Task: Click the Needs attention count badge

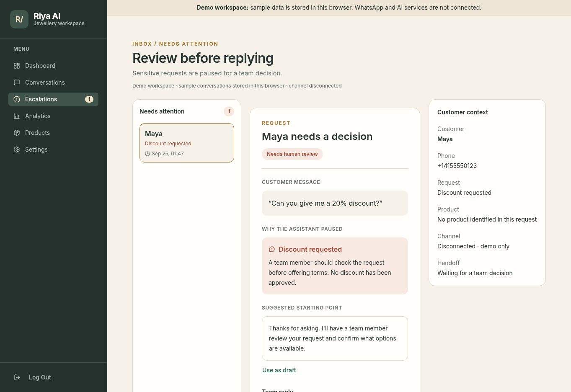Action: (229, 111)
